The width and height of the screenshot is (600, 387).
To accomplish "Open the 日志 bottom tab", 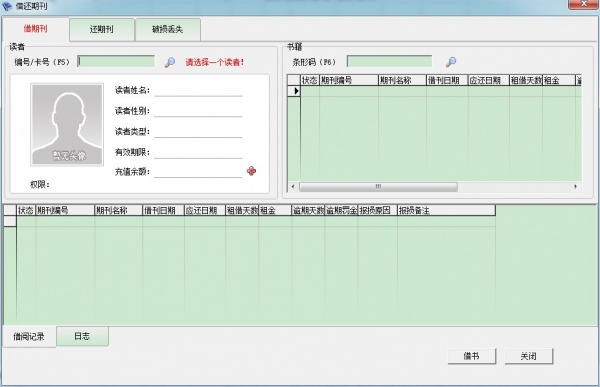I will [82, 336].
